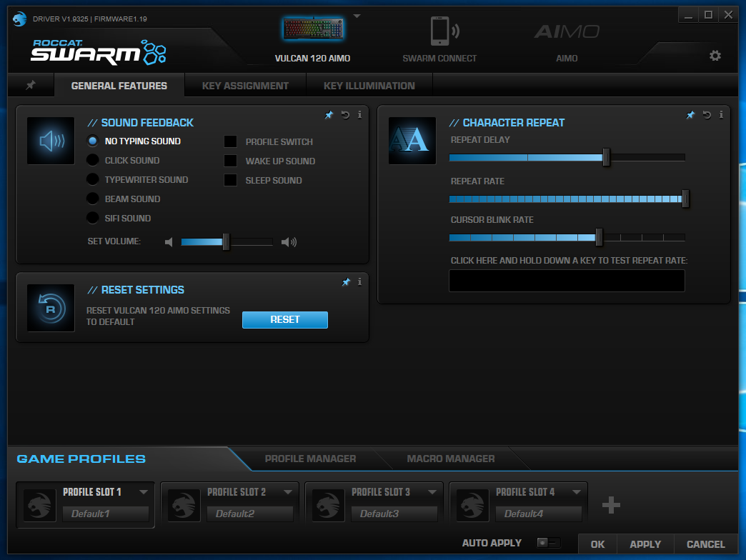Select Click Sound option

click(x=93, y=160)
